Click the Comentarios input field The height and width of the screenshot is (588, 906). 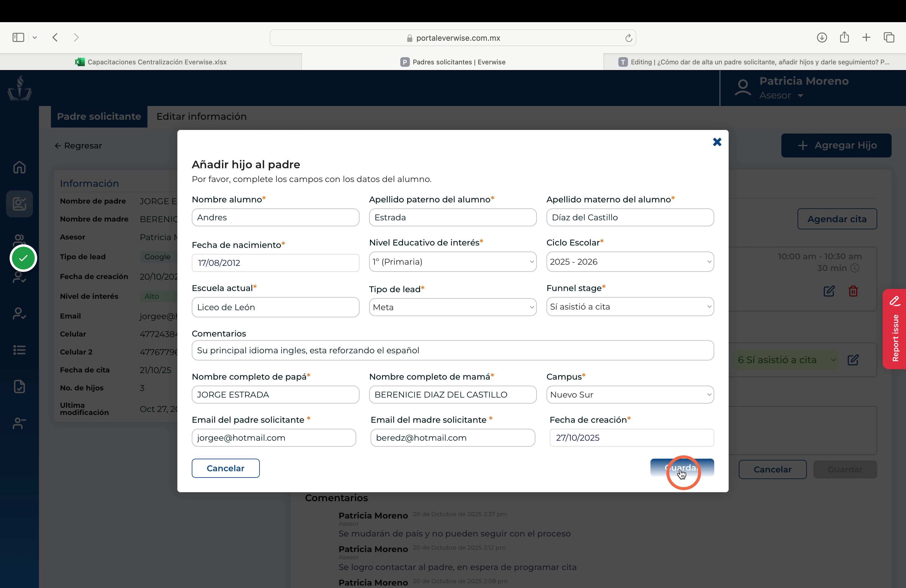tap(453, 350)
